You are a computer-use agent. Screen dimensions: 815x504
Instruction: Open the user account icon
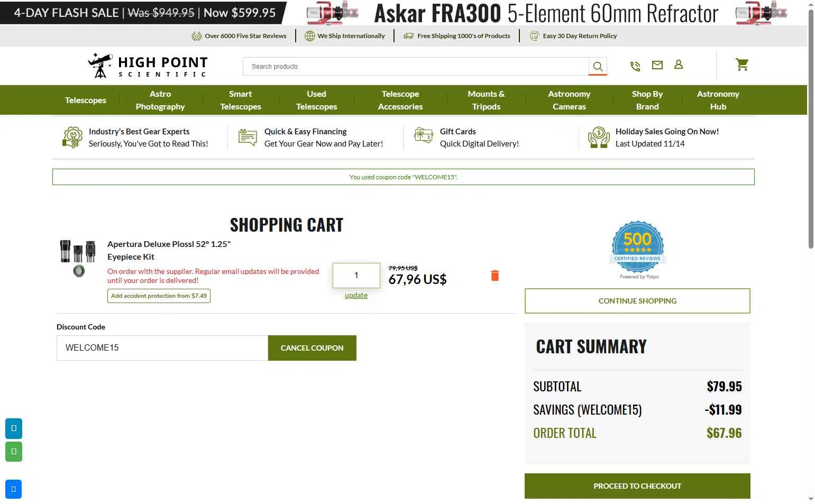point(679,65)
